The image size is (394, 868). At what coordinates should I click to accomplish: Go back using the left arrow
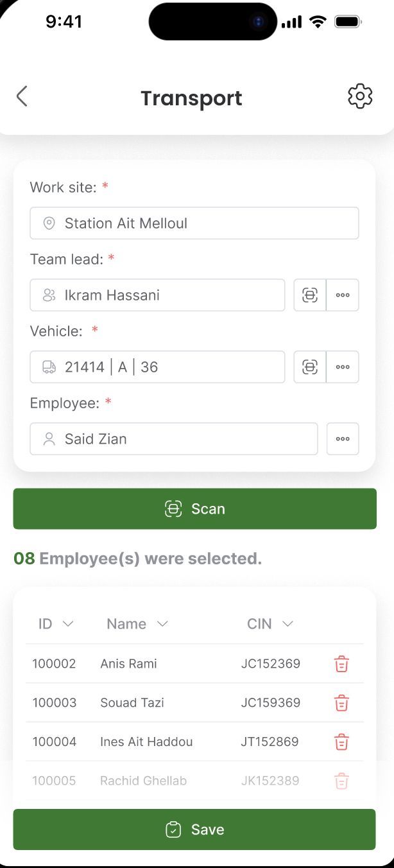tap(22, 97)
